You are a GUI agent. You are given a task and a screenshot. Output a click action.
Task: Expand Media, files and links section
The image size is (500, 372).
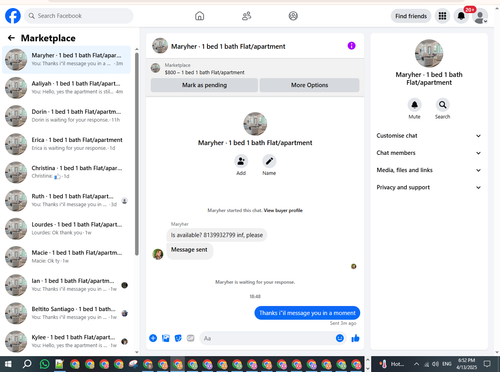coord(429,170)
